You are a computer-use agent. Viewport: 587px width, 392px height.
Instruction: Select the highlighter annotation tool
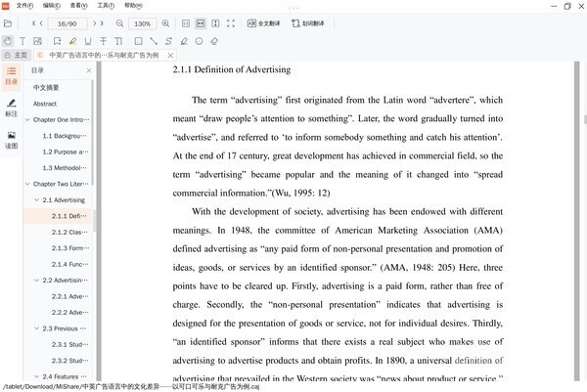[71, 41]
